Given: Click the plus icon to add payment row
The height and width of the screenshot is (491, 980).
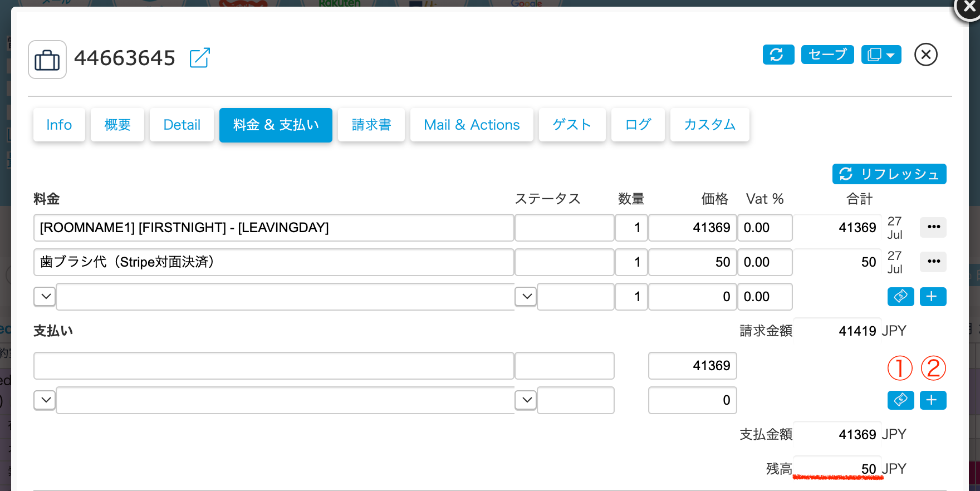Looking at the screenshot, I should coord(933,400).
